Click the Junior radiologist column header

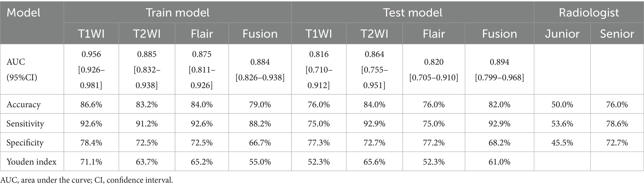(562, 34)
